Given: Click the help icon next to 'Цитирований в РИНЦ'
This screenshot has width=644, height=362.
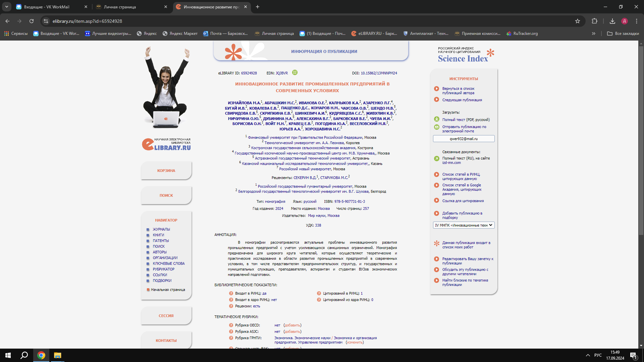Looking at the screenshot, I should (319, 293).
